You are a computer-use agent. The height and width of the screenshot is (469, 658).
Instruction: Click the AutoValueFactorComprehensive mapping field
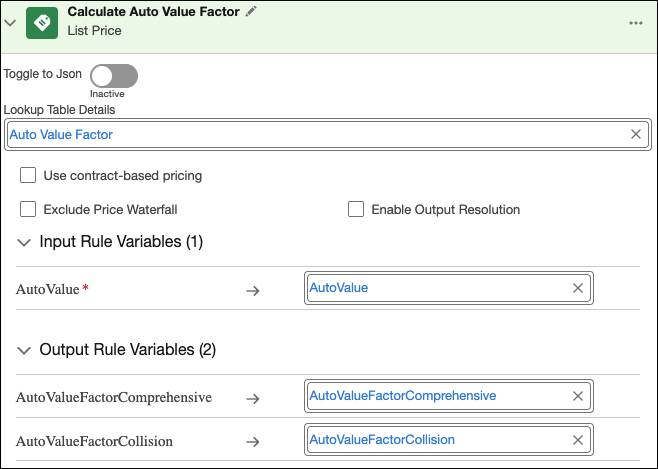449,396
